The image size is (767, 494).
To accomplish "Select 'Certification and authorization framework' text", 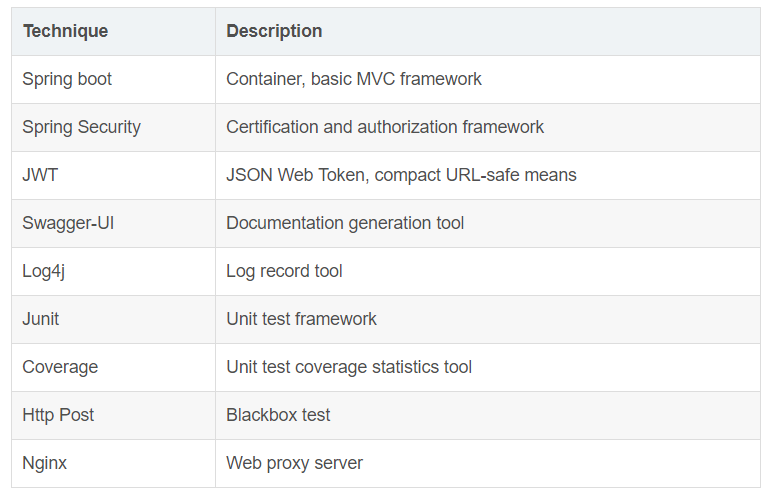I will coord(385,127).
